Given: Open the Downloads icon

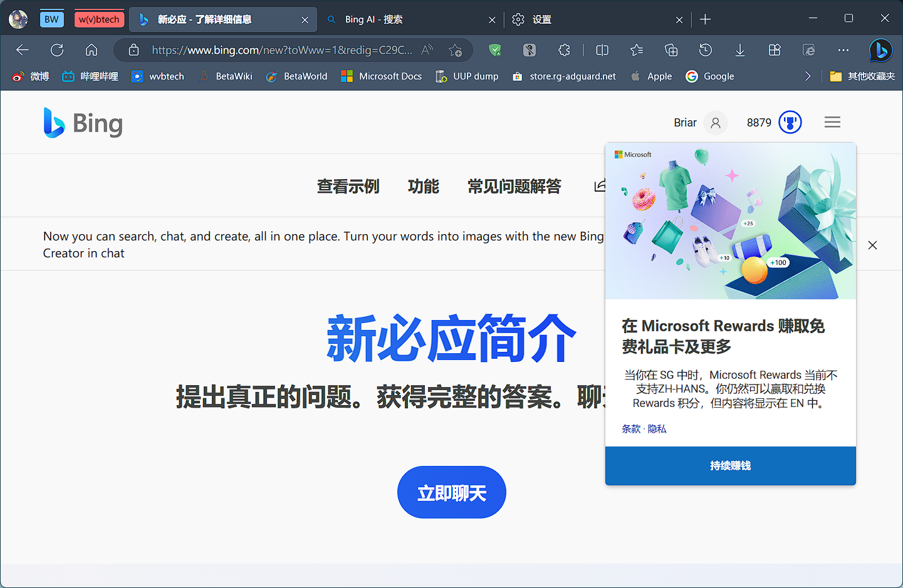Looking at the screenshot, I should click(x=740, y=50).
